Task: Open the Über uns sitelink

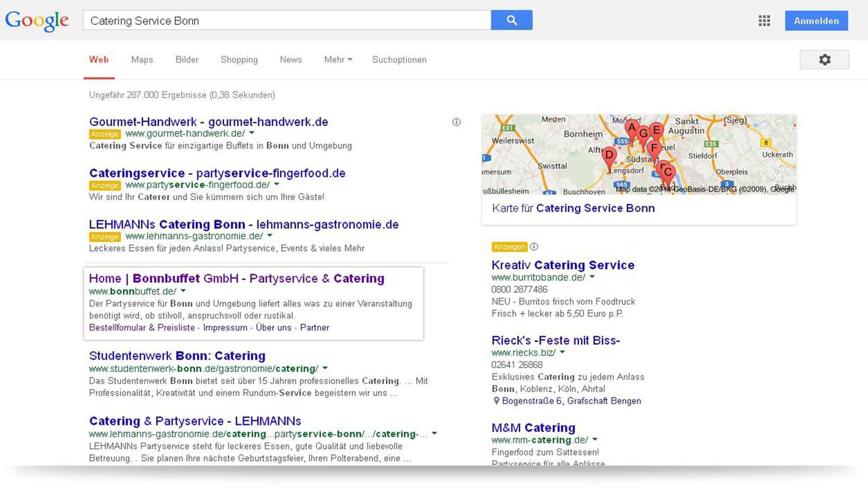Action: click(274, 328)
